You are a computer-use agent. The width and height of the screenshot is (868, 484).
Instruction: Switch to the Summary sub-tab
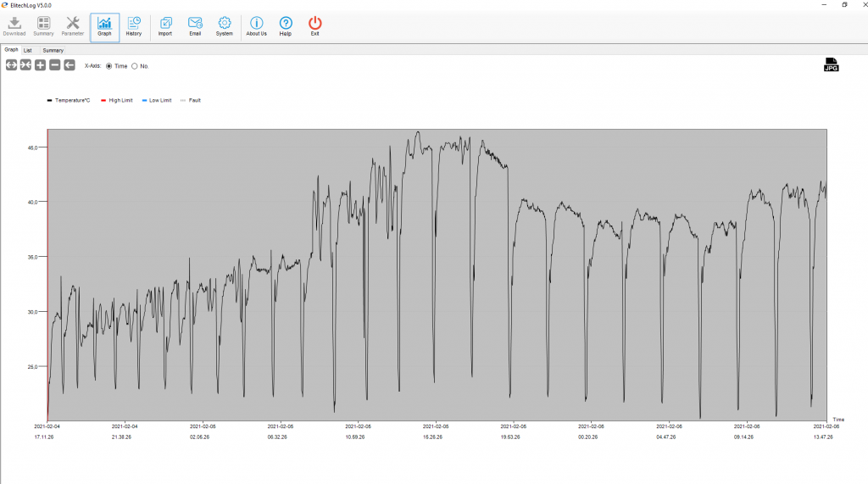tap(53, 50)
